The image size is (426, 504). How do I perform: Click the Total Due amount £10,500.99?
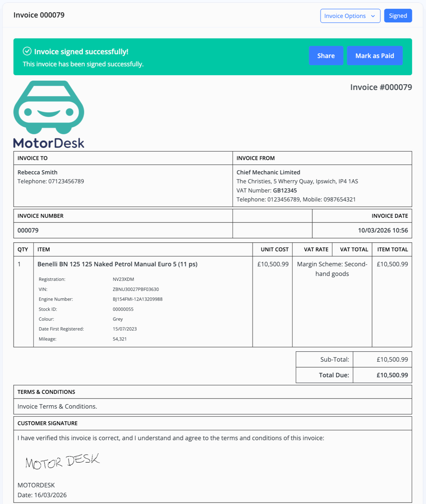(392, 375)
